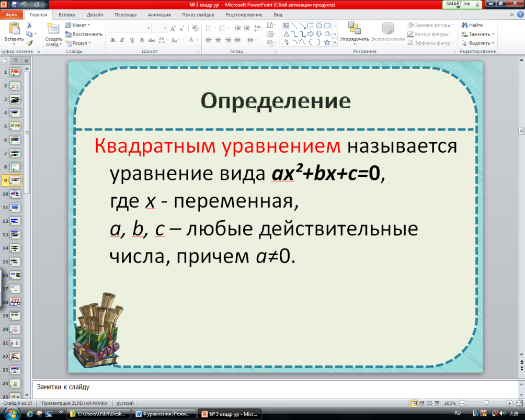
Task: Click the Восстановить reset slide button
Action: (x=83, y=34)
